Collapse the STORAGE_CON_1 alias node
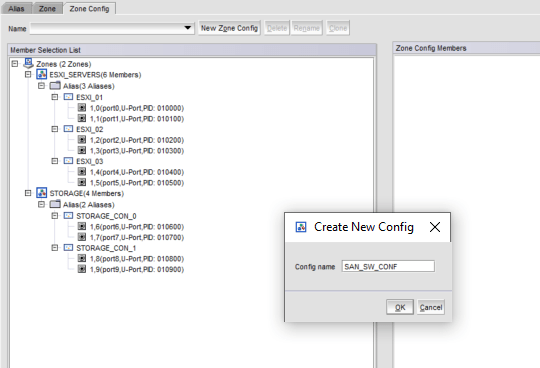The height and width of the screenshot is (368, 540). coord(55,248)
